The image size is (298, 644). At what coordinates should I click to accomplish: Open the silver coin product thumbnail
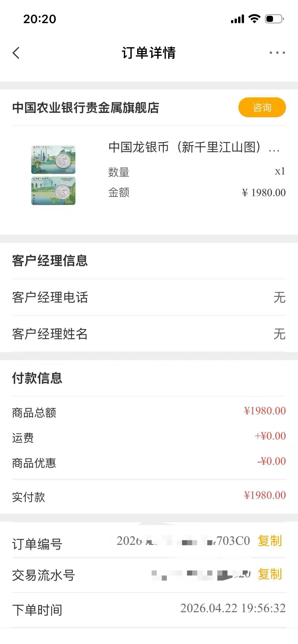coord(53,175)
